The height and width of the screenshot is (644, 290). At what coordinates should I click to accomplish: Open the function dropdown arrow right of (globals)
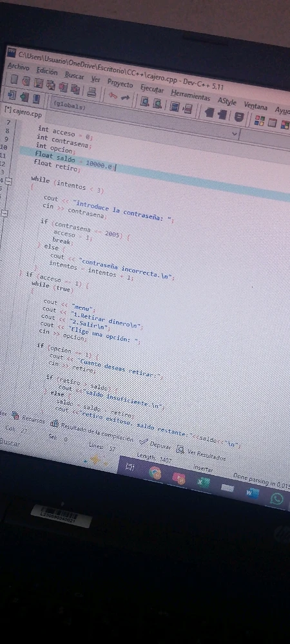tap(235, 134)
